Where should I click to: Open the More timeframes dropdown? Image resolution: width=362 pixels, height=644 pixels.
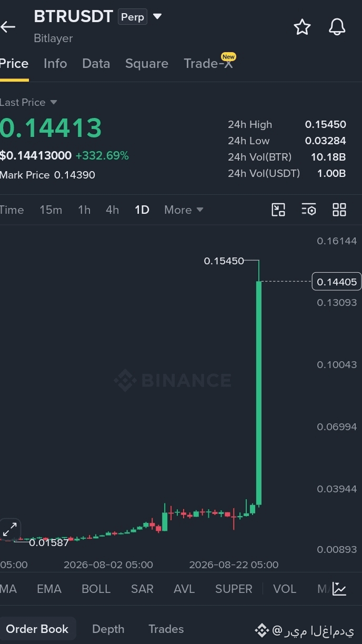(x=184, y=210)
